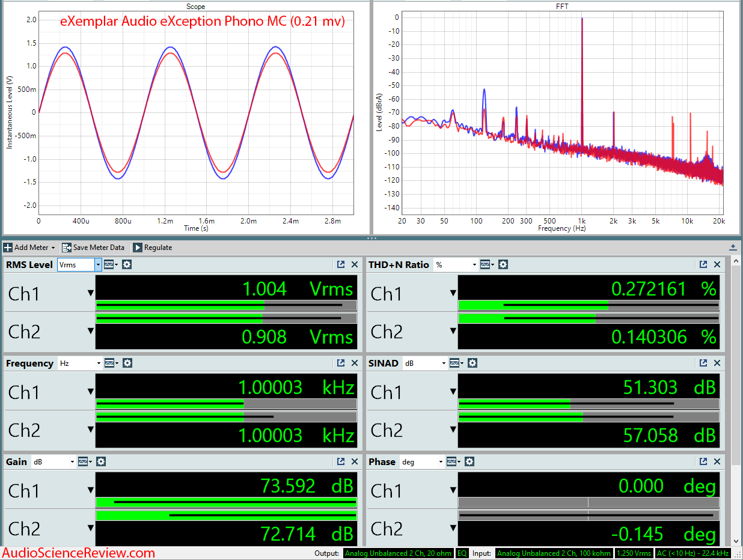The image size is (743, 560).
Task: Close the Gain meter panel
Action: coord(355,461)
